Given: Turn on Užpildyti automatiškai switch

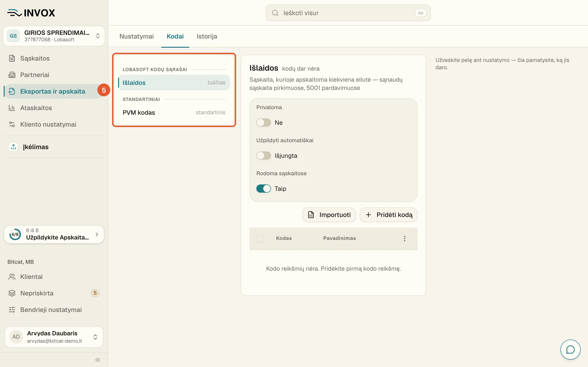Looking at the screenshot, I should click(263, 156).
